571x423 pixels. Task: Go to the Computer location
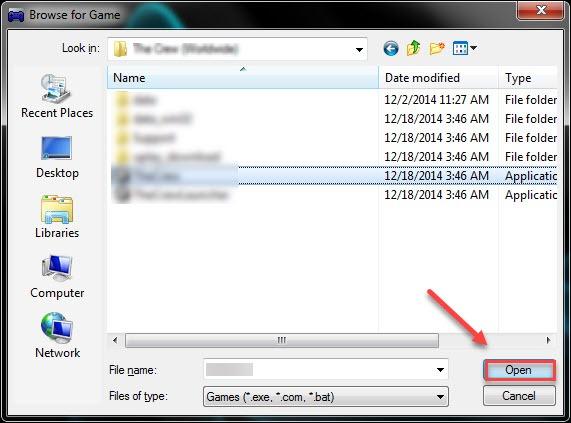click(x=57, y=268)
